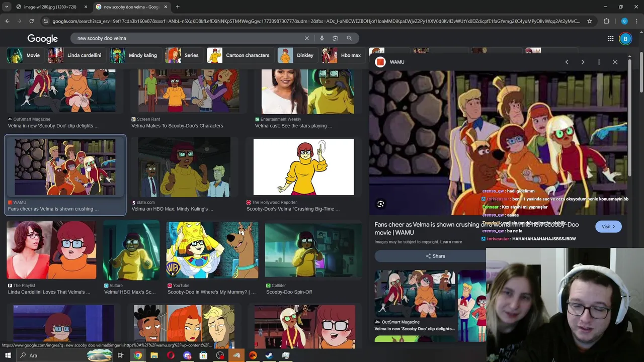
Task: Open Hollywood Reporter Velma result
Action: [x=303, y=174]
